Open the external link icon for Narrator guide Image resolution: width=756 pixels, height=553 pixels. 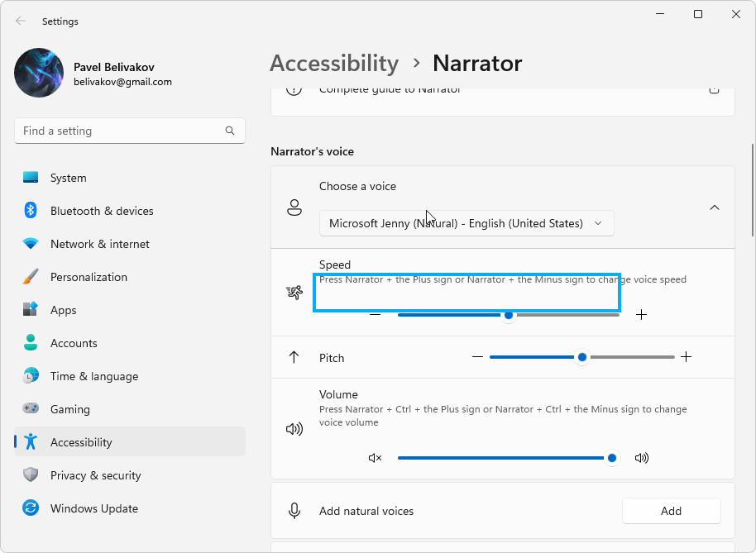click(714, 89)
